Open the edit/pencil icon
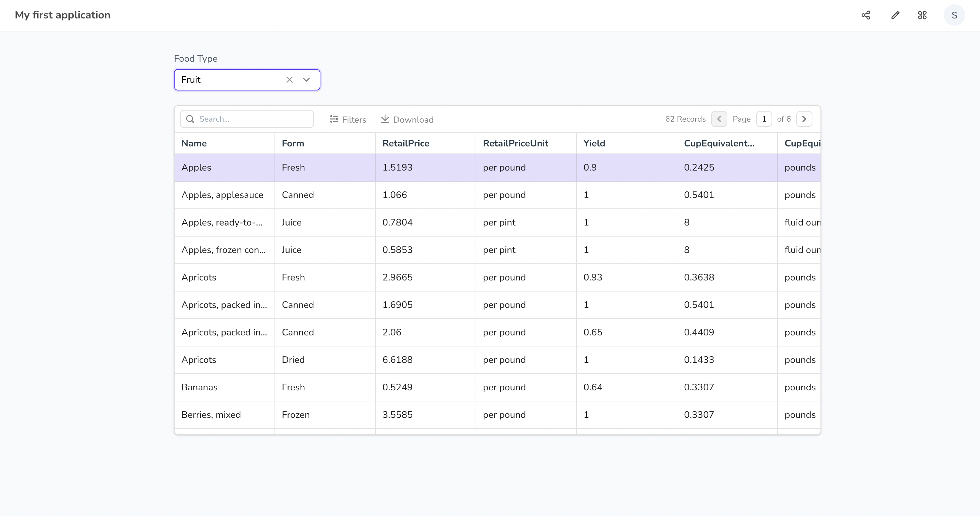980x516 pixels. click(x=895, y=15)
